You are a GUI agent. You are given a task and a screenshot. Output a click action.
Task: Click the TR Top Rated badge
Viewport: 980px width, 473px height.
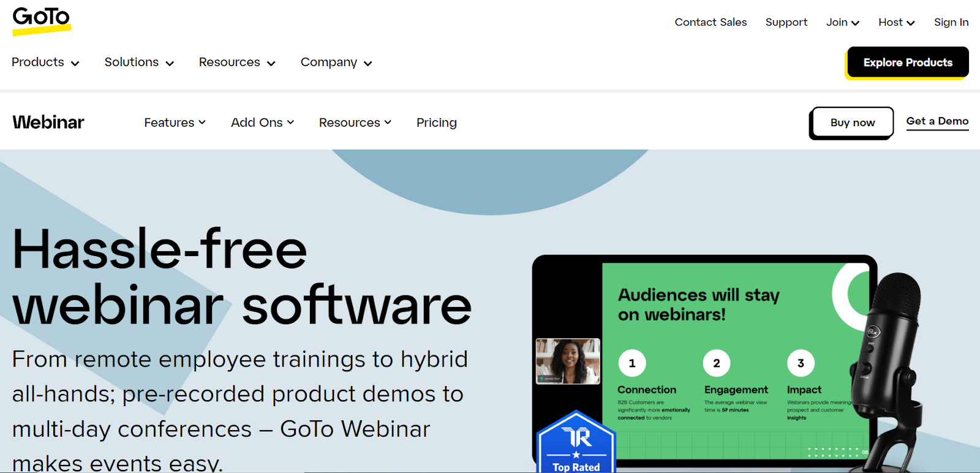pos(576,442)
